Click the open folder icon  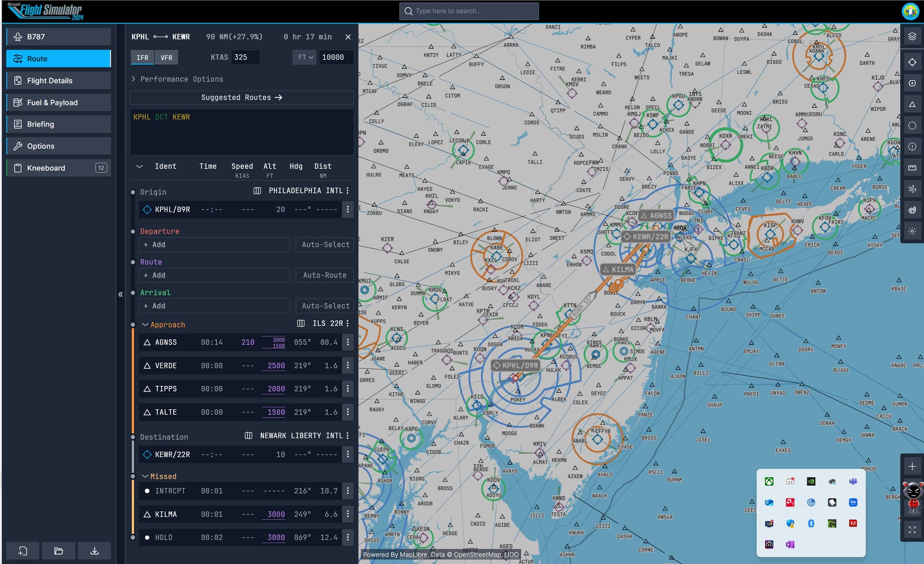pyautogui.click(x=59, y=551)
